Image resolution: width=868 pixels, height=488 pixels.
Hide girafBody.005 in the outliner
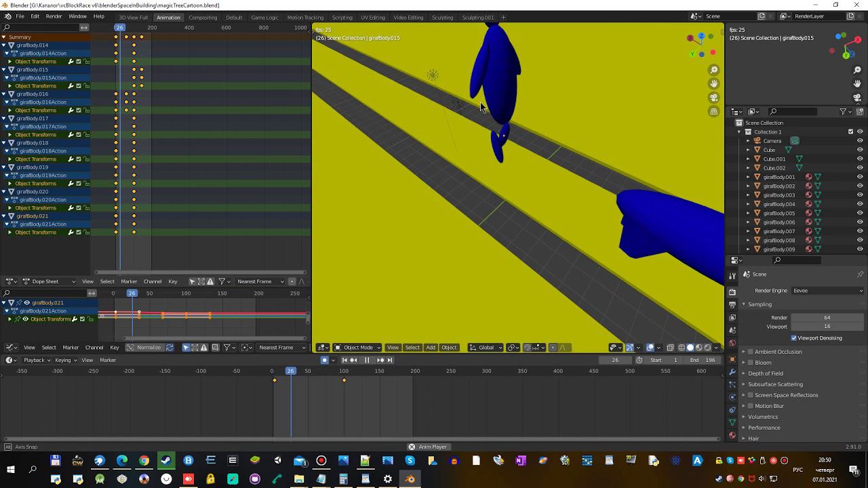[x=860, y=213]
